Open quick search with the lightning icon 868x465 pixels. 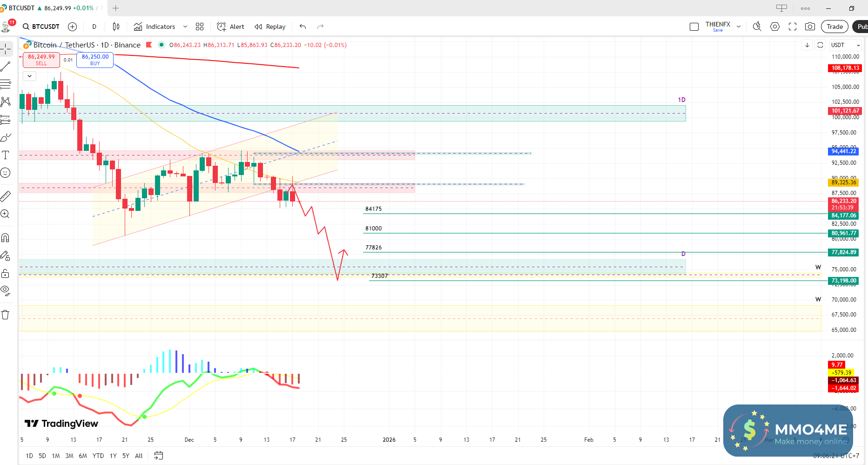click(x=757, y=27)
